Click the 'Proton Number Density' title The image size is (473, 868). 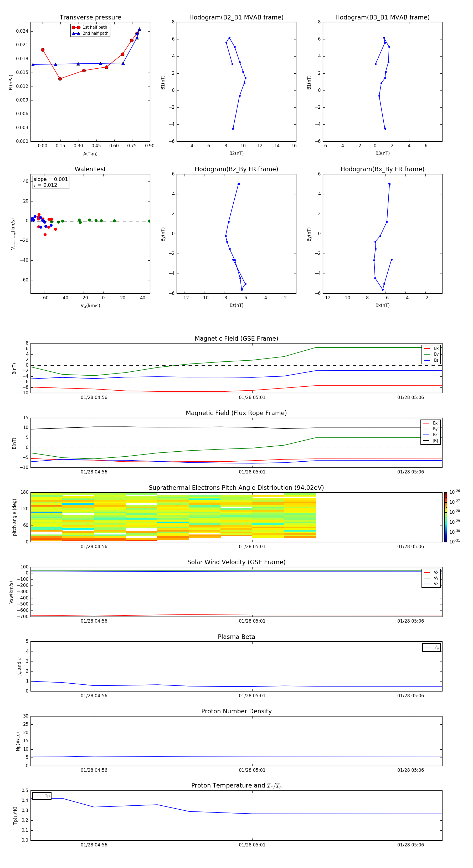point(236,711)
